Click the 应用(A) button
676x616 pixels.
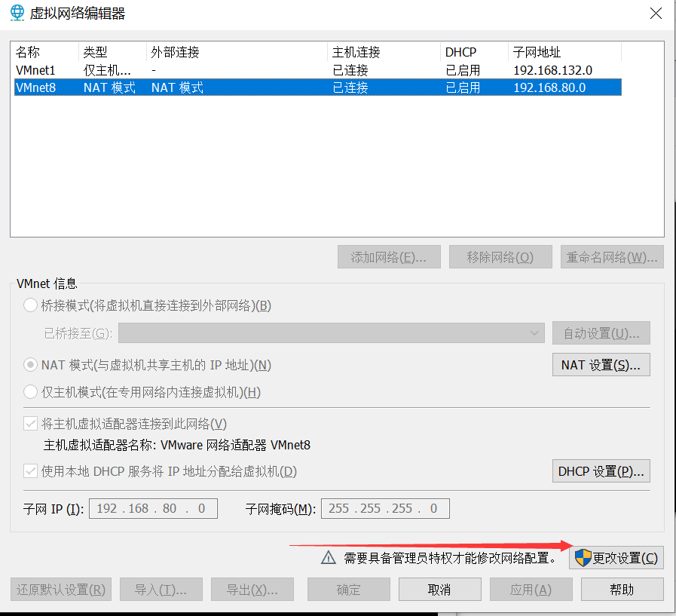point(531,590)
